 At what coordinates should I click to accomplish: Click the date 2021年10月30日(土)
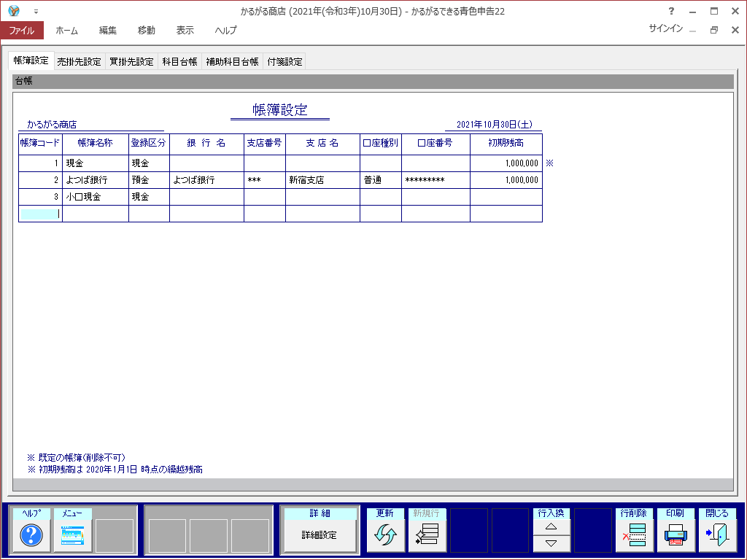[495, 124]
